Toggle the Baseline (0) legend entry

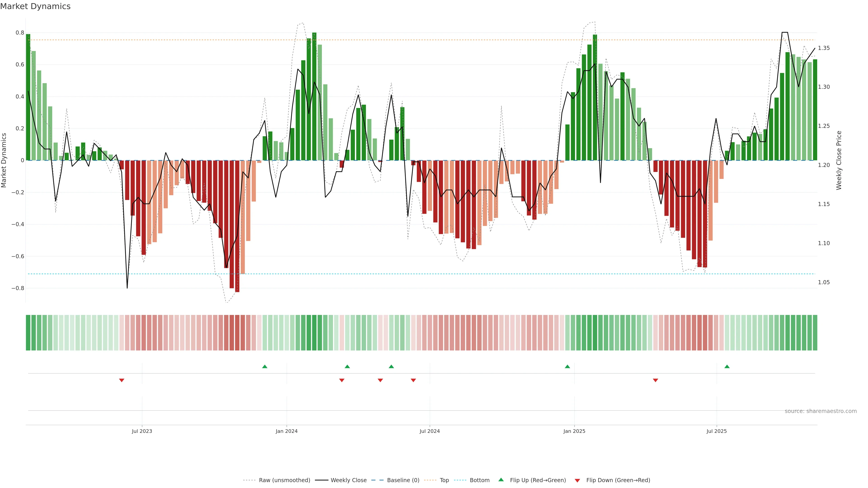pos(403,480)
